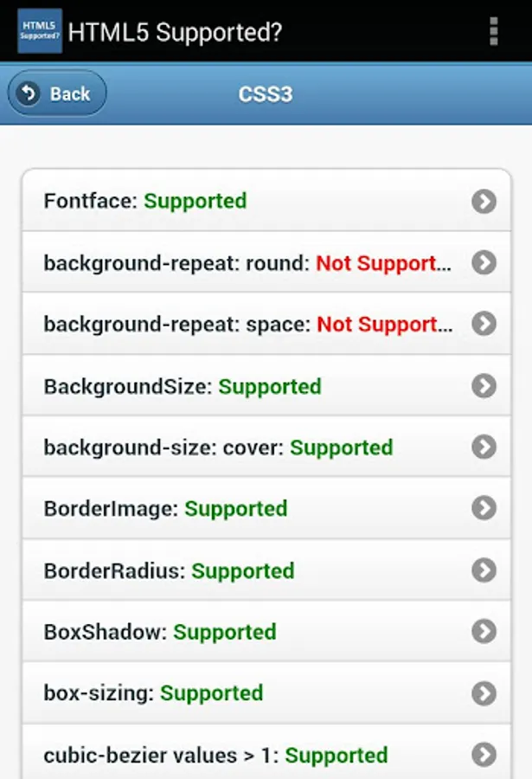Image resolution: width=532 pixels, height=779 pixels.
Task: Expand the box-sizing row chevron
Action: pos(484,693)
